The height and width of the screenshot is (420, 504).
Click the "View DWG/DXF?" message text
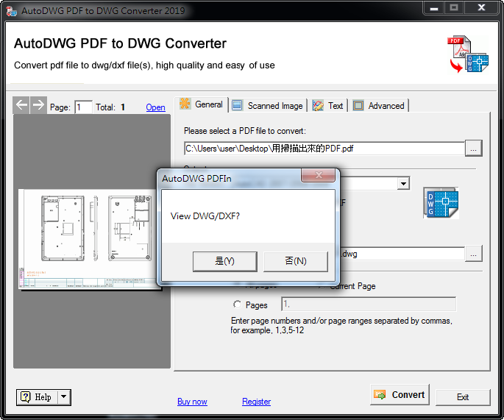205,216
